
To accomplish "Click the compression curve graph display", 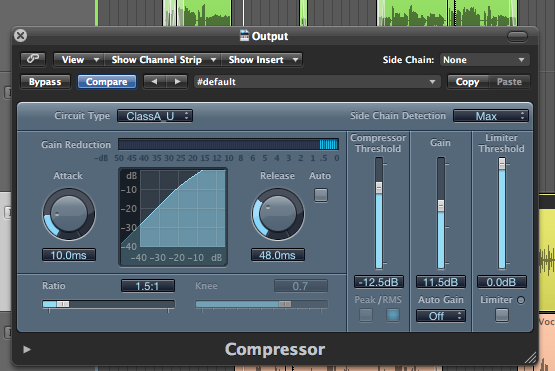I will [x=173, y=217].
